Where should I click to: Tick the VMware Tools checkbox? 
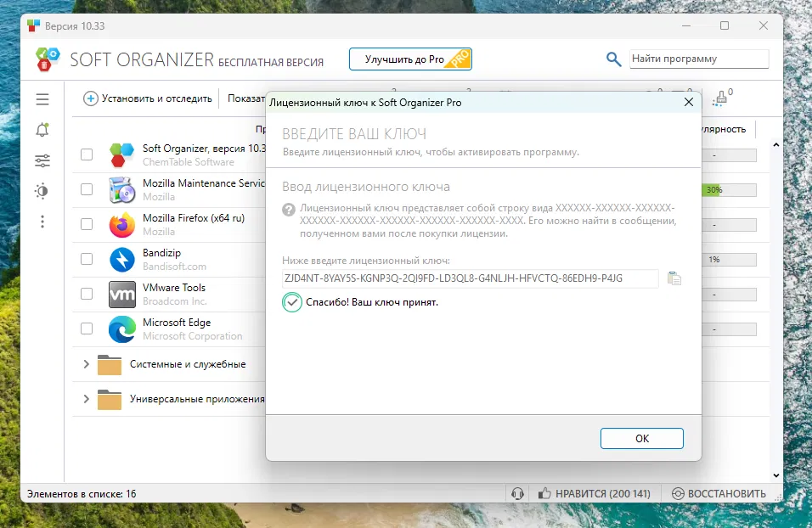click(87, 294)
